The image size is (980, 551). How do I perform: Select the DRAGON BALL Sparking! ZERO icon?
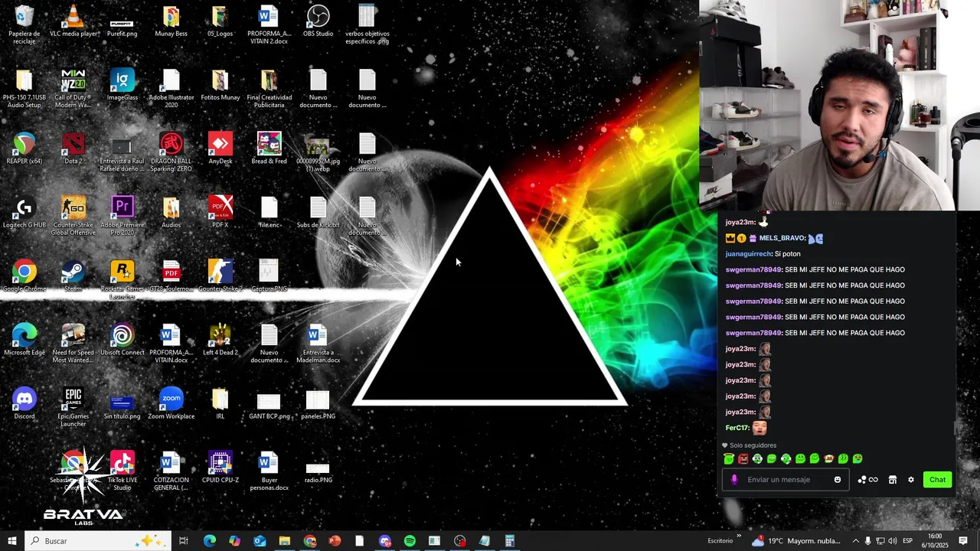coord(171,152)
